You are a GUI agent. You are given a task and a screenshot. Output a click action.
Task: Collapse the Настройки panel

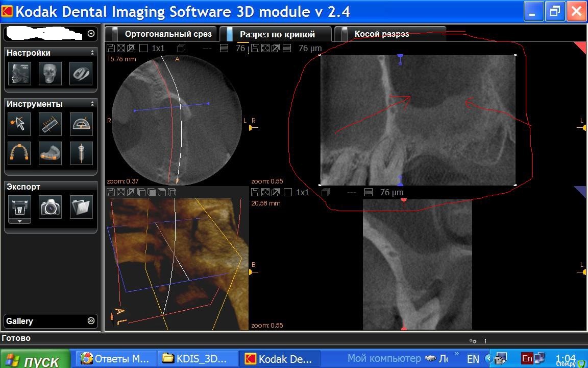pyautogui.click(x=92, y=53)
